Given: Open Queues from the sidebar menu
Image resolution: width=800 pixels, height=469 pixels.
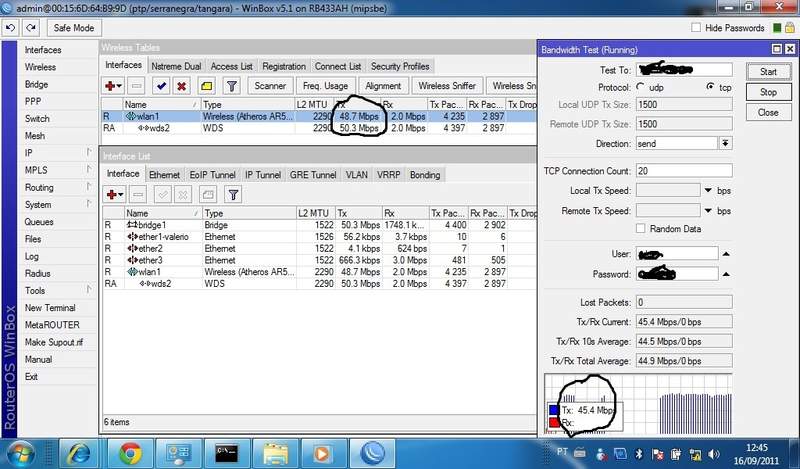Looking at the screenshot, I should [x=39, y=221].
